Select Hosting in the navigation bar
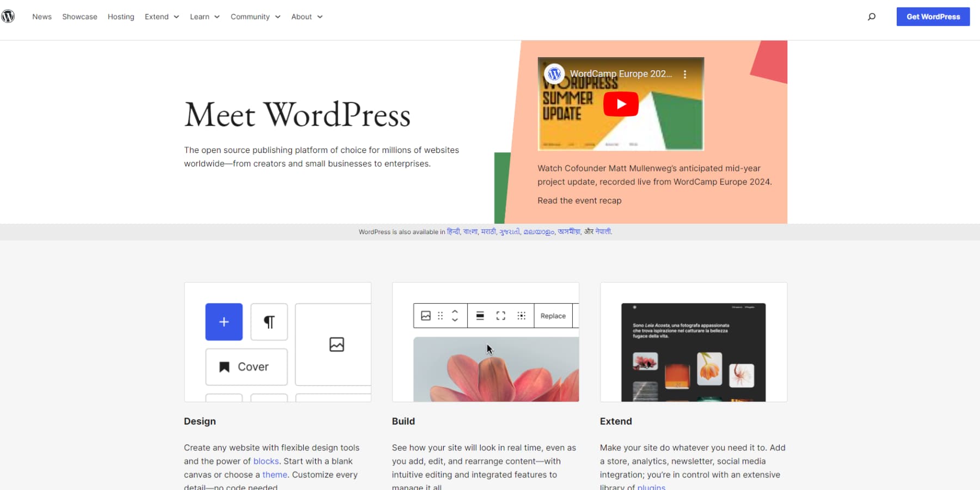The width and height of the screenshot is (980, 490). pos(120,16)
